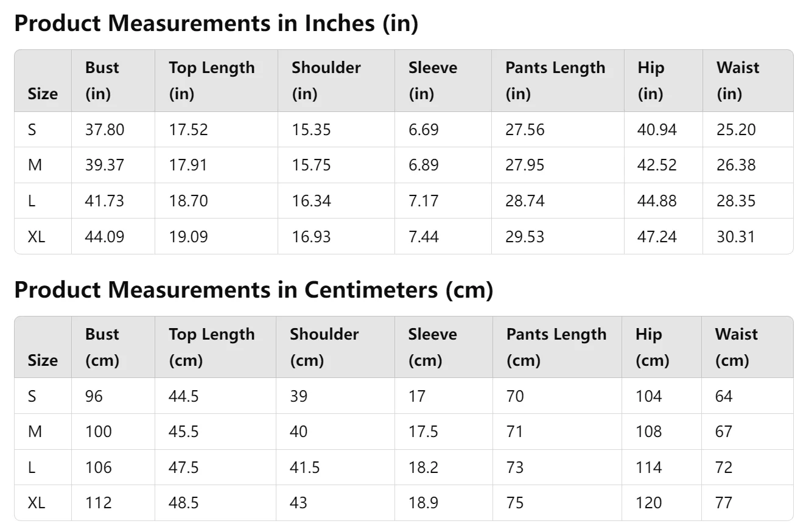
Task: Select the 28.74 pants length cell
Action: [x=525, y=201]
